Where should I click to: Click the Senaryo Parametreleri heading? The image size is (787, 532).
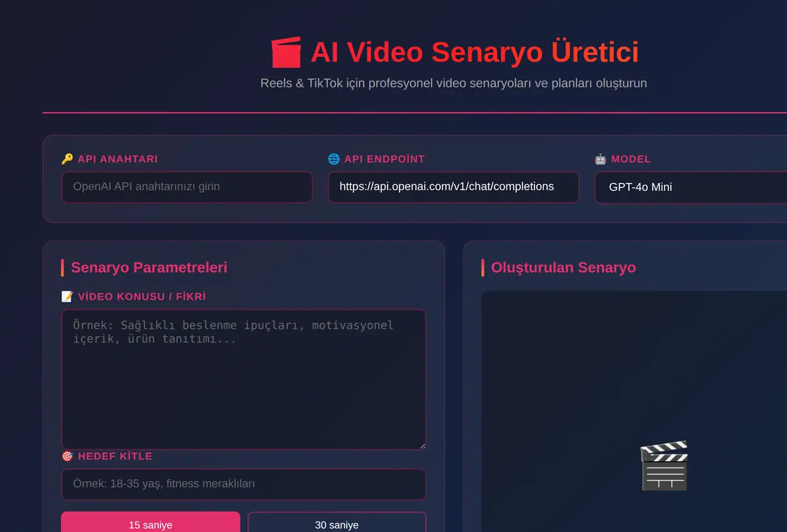tap(149, 268)
